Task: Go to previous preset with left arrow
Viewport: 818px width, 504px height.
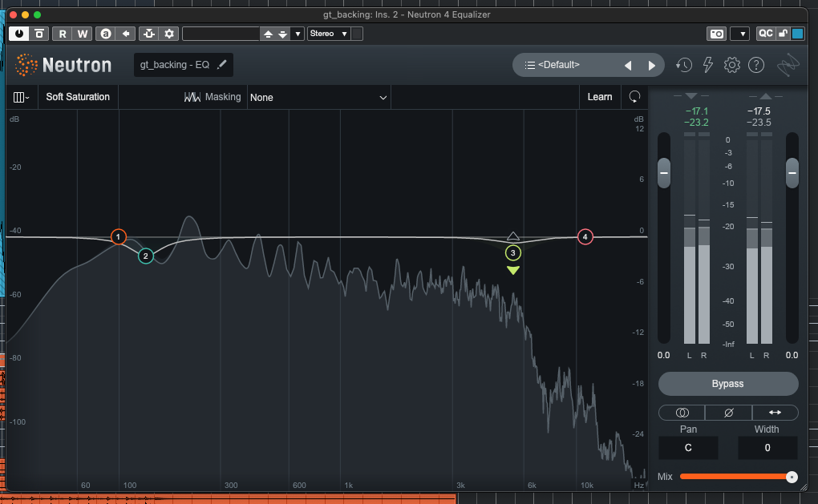Action: click(628, 66)
